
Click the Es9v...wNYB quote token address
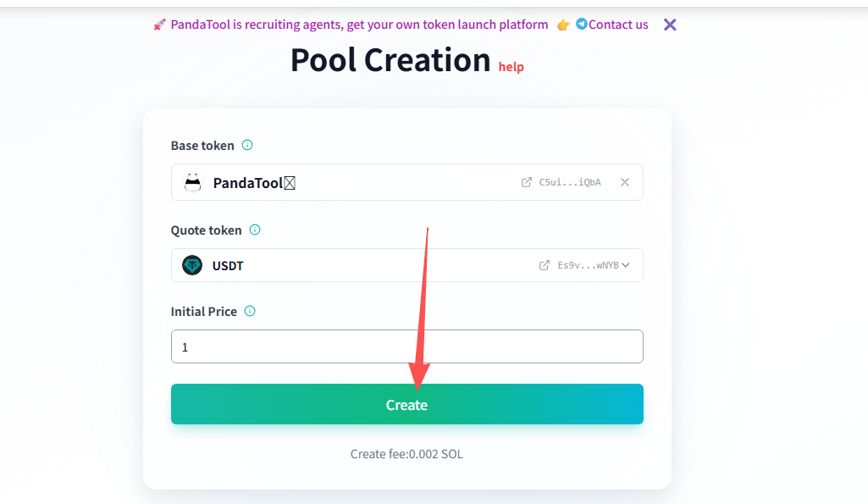[x=588, y=265]
